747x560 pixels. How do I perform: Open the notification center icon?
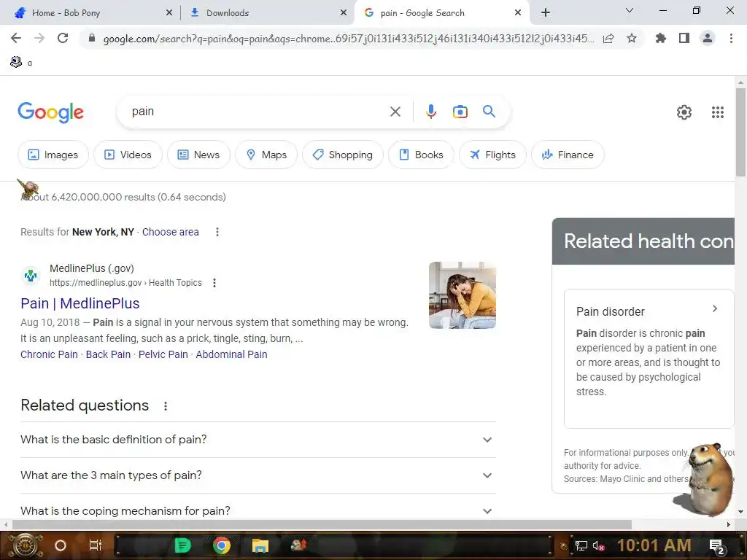coord(717,547)
